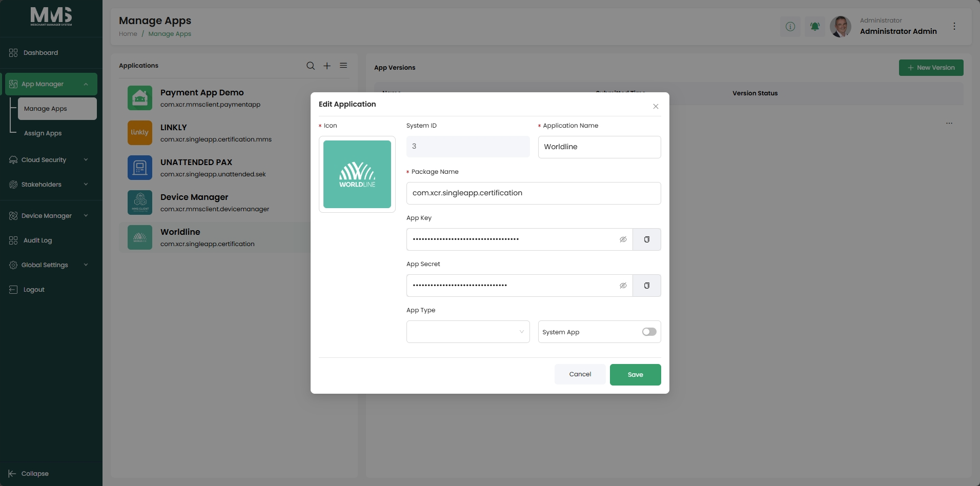Cancel editing the application
The image size is (980, 486).
click(580, 374)
